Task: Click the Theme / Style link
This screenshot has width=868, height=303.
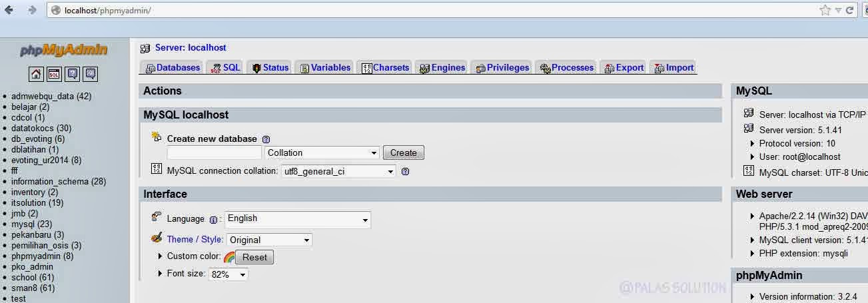Action: pos(195,240)
